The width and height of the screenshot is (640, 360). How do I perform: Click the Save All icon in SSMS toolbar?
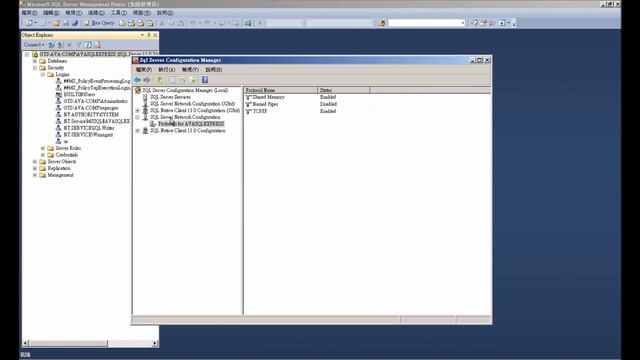[x=75, y=23]
